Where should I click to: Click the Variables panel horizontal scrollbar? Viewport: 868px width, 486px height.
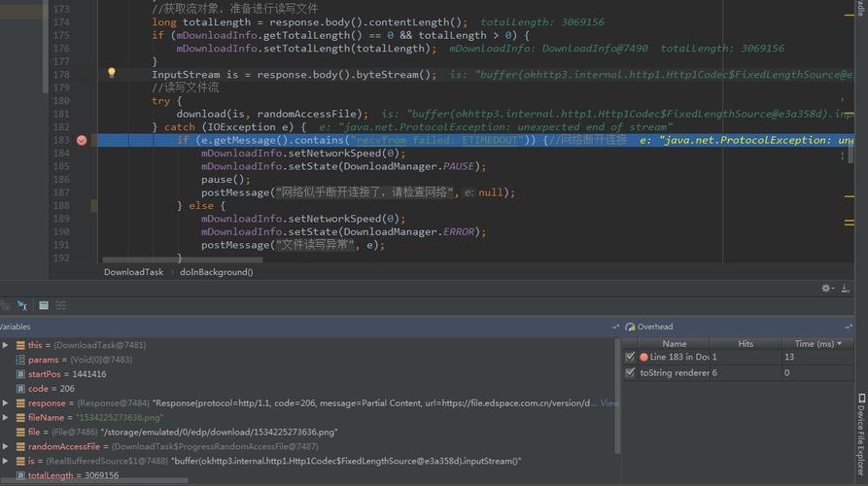point(94,480)
